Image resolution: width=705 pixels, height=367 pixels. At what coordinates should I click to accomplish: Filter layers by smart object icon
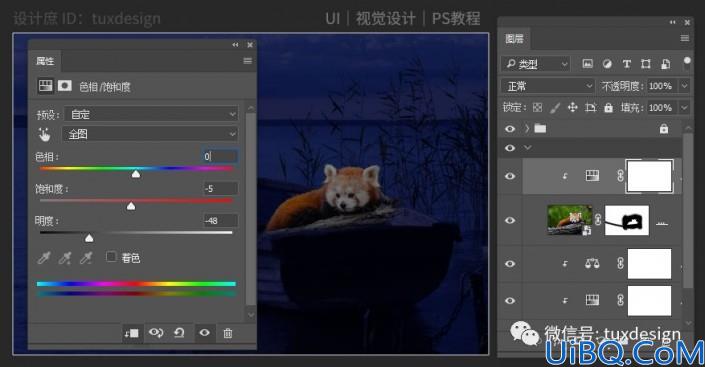pyautogui.click(x=665, y=64)
